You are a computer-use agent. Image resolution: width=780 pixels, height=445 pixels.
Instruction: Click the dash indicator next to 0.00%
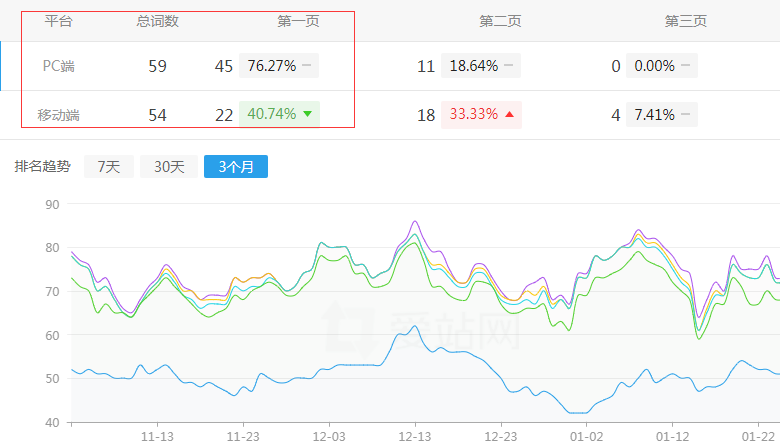686,66
